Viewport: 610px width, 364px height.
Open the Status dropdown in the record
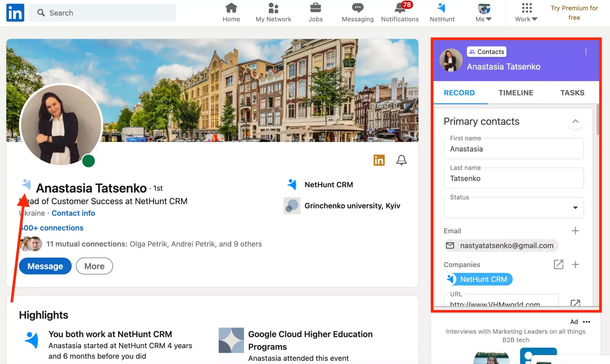(513, 207)
